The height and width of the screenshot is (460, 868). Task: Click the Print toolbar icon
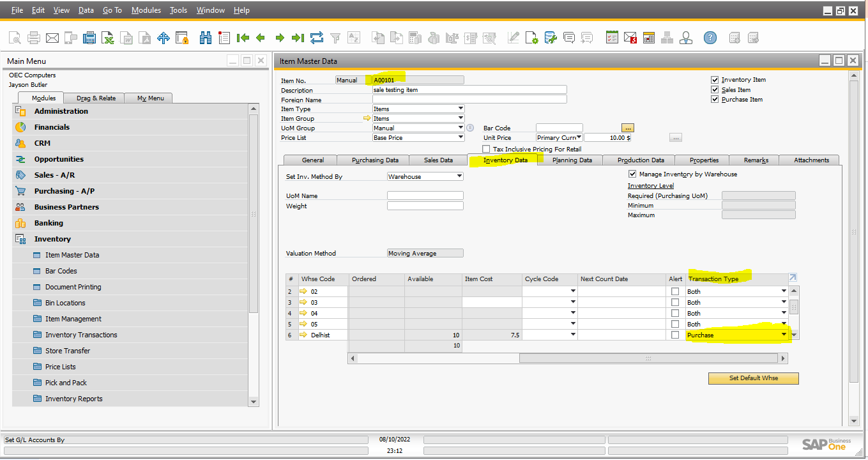[x=33, y=38]
